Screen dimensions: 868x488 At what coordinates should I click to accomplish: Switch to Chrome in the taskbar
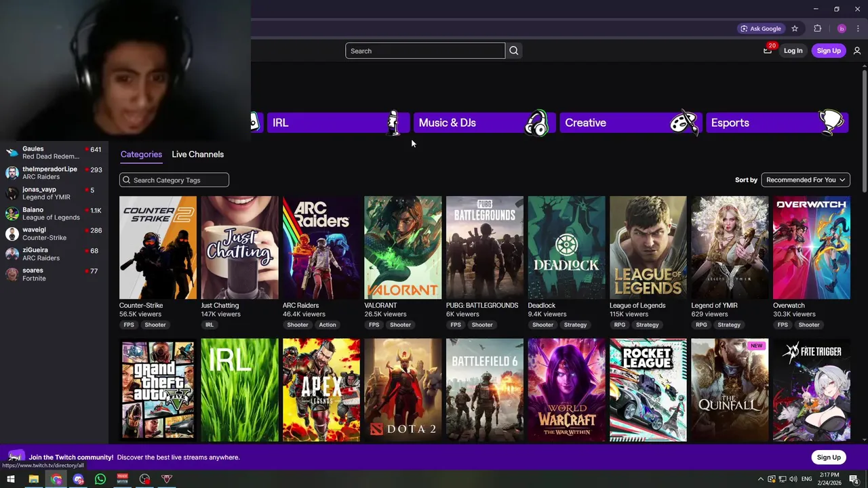[56, 479]
